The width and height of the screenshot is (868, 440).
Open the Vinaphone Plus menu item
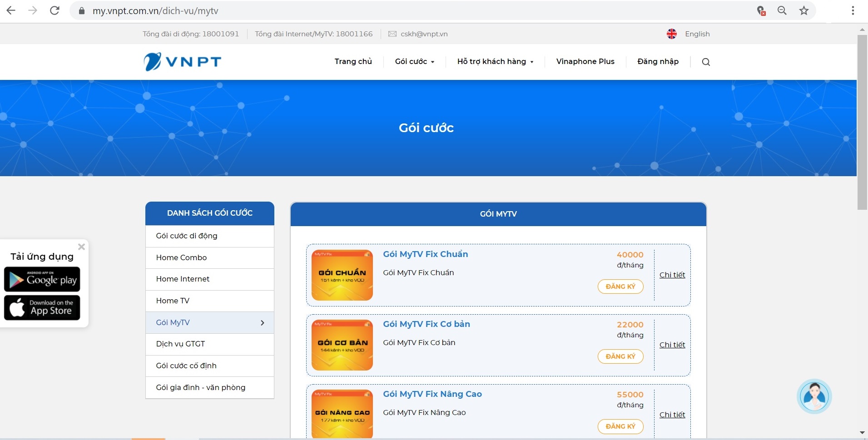pyautogui.click(x=585, y=61)
